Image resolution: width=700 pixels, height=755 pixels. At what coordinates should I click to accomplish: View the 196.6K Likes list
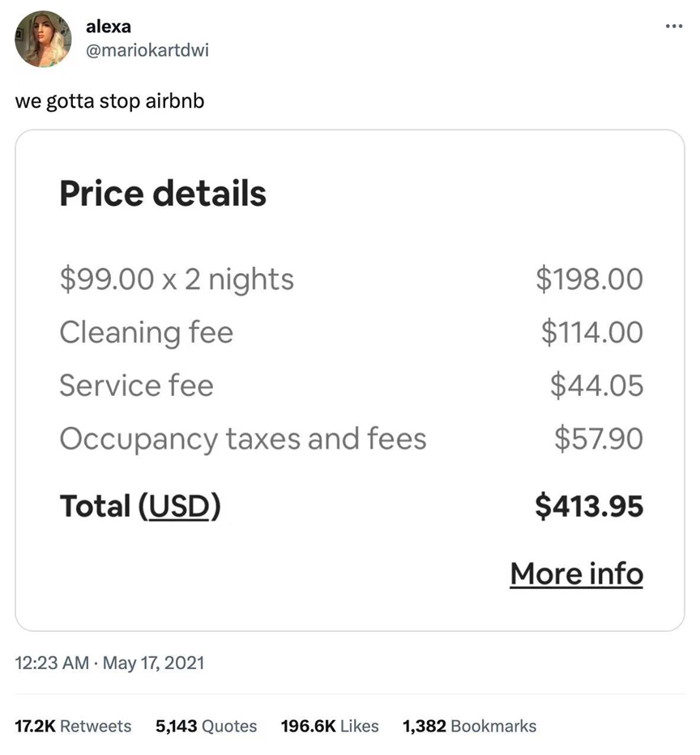coord(330,726)
